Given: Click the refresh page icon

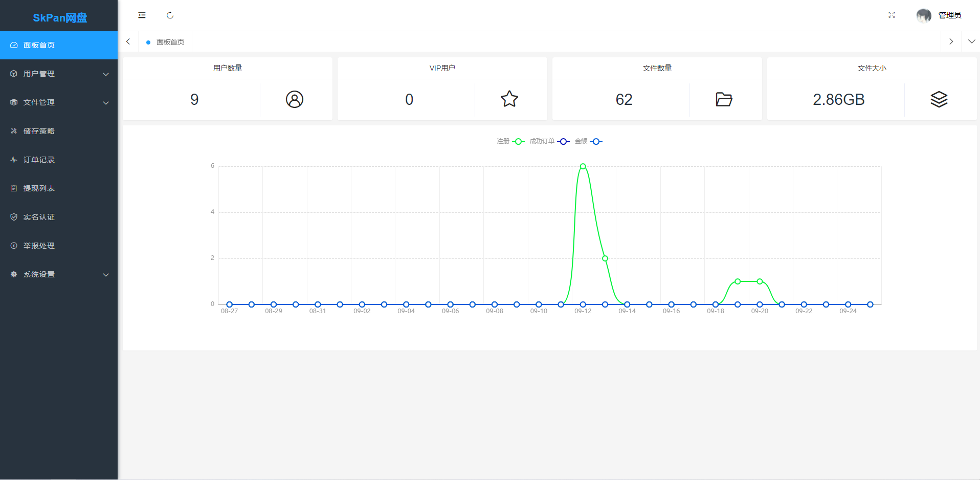Looking at the screenshot, I should point(170,15).
